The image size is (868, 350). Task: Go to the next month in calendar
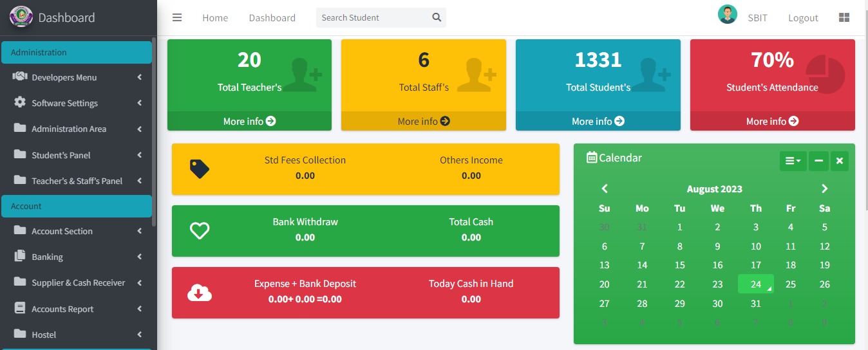click(x=824, y=189)
